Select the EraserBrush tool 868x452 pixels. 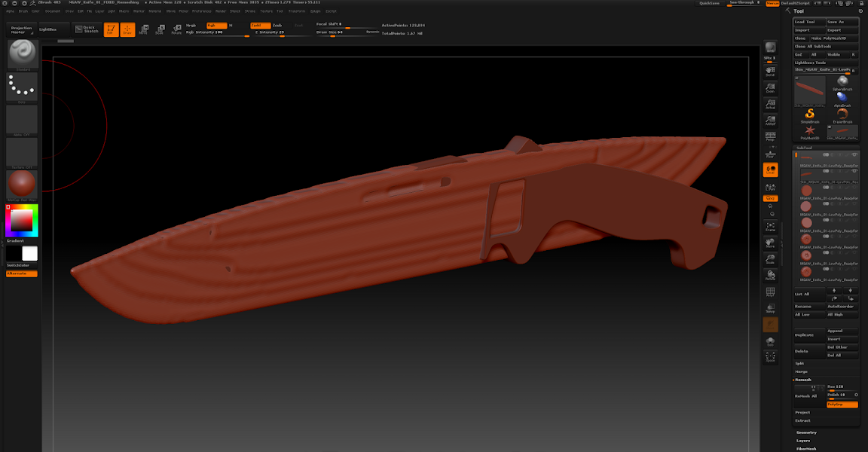[842, 115]
